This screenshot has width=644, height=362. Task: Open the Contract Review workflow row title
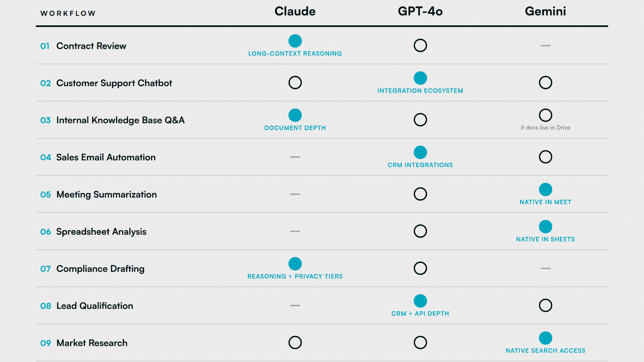pyautogui.click(x=91, y=46)
